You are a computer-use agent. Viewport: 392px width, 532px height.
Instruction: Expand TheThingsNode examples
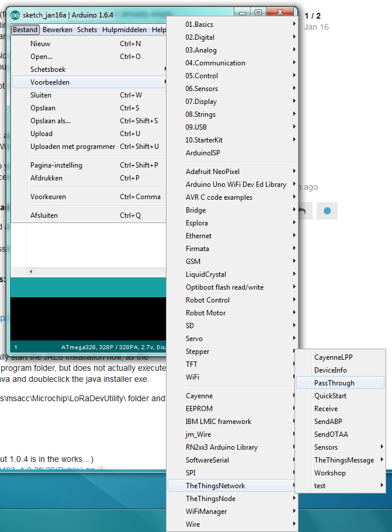(x=233, y=499)
